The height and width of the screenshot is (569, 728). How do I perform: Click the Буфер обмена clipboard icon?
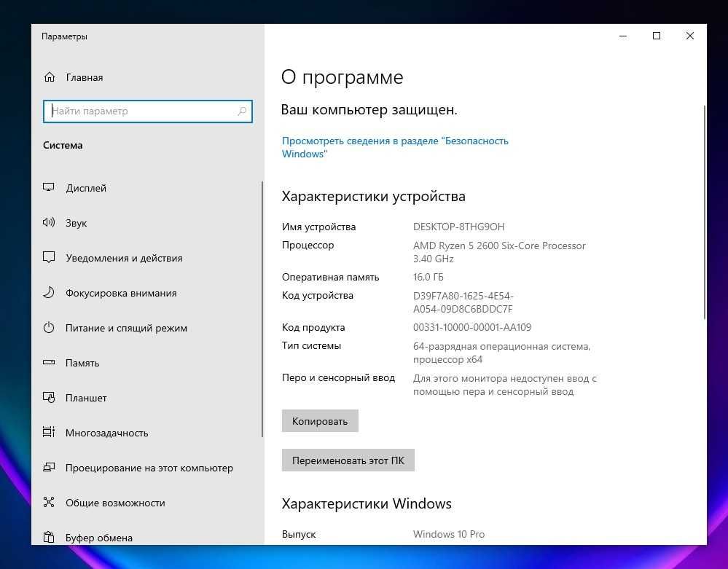[49, 537]
